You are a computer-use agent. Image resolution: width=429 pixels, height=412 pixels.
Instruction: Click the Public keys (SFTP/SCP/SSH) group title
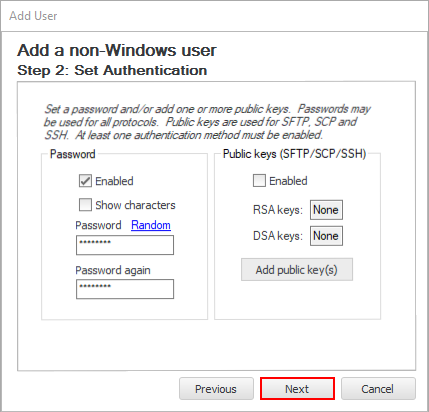tap(295, 154)
